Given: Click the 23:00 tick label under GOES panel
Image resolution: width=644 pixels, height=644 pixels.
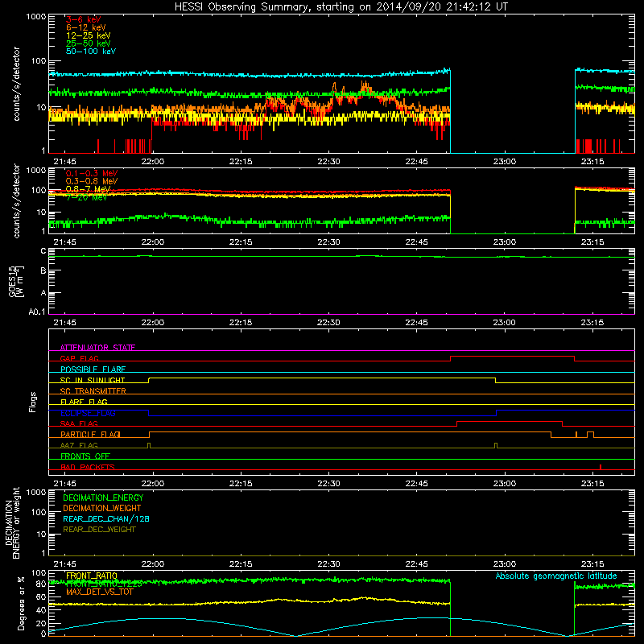Looking at the screenshot, I should point(505,323).
